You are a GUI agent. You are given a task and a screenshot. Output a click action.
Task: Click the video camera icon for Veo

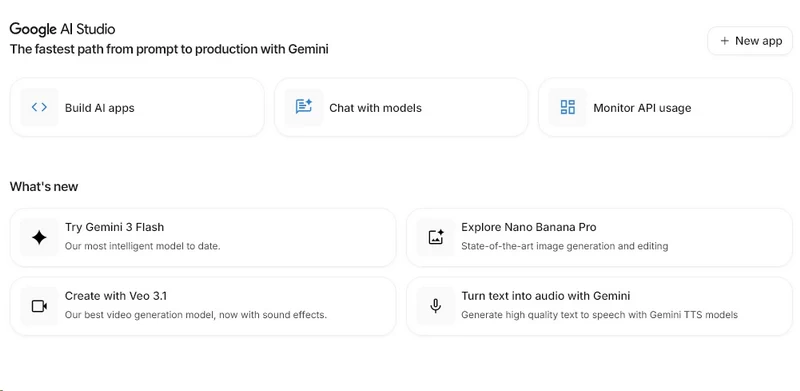[39, 306]
